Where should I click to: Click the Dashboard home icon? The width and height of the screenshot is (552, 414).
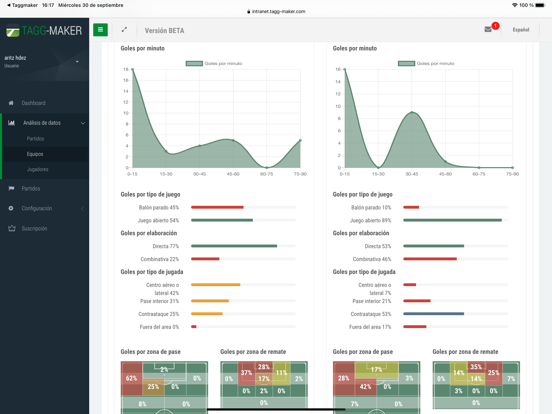click(11, 103)
